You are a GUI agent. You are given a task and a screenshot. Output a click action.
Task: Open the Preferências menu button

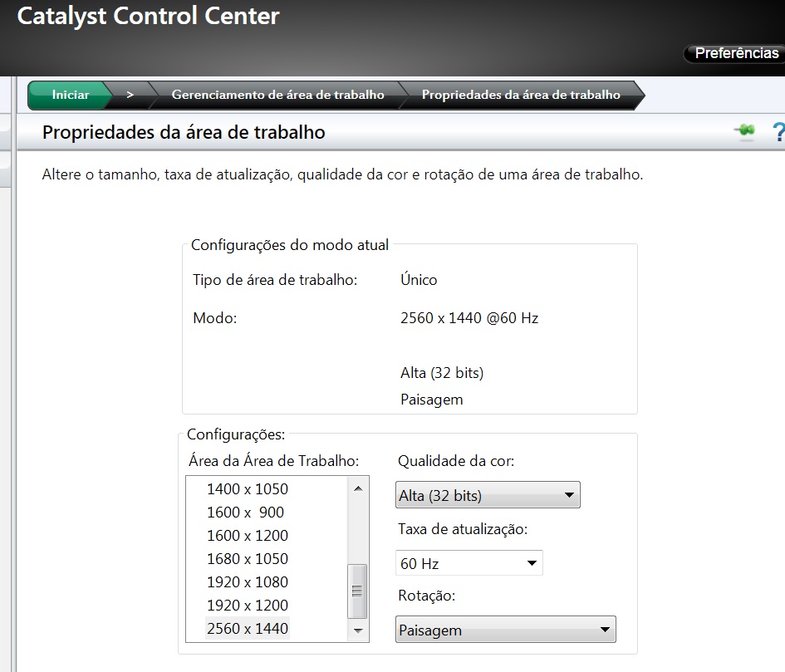click(x=734, y=53)
